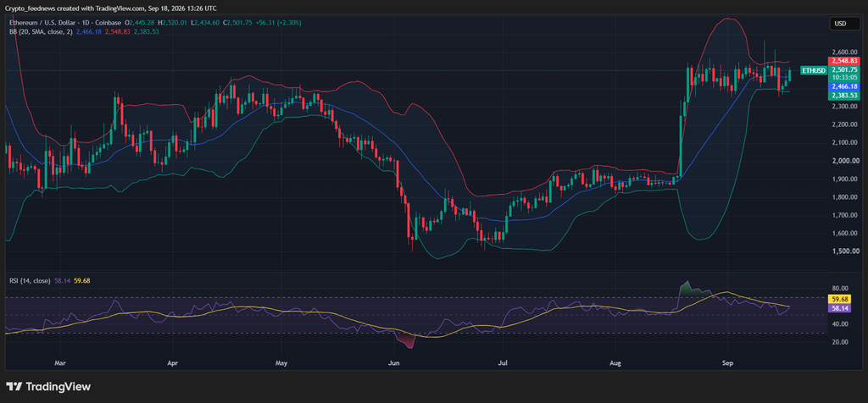The width and height of the screenshot is (868, 403).
Task: Click the TradingView logo at bottom left
Action: tap(48, 387)
